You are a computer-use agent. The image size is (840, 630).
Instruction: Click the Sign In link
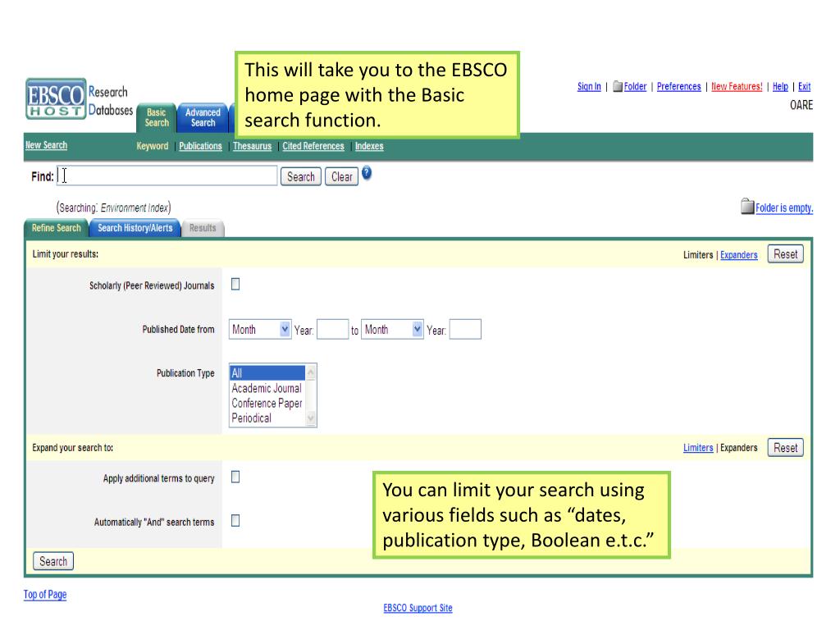point(589,86)
